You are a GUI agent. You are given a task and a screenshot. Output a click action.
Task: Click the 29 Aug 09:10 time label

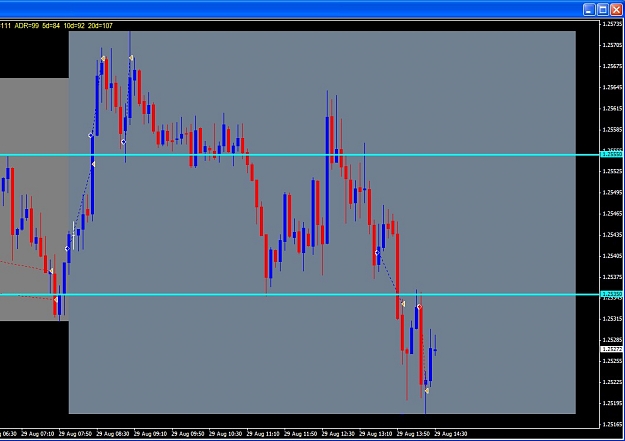pyautogui.click(x=150, y=434)
